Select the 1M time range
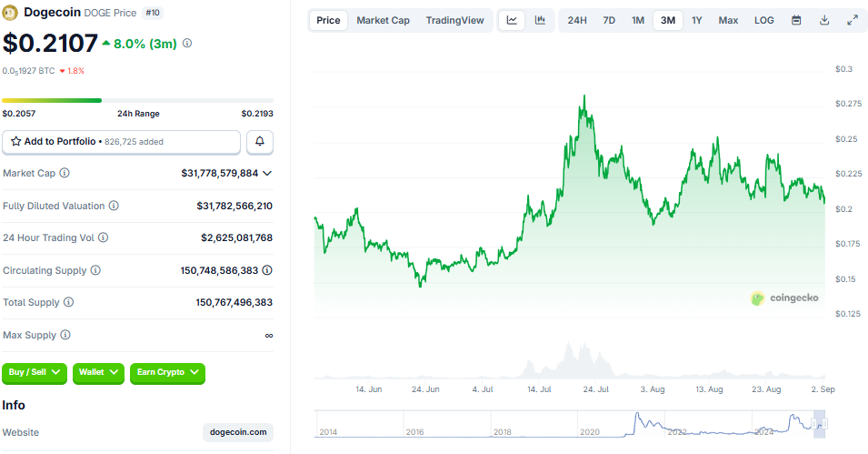This screenshot has height=454, width=868. pyautogui.click(x=638, y=21)
